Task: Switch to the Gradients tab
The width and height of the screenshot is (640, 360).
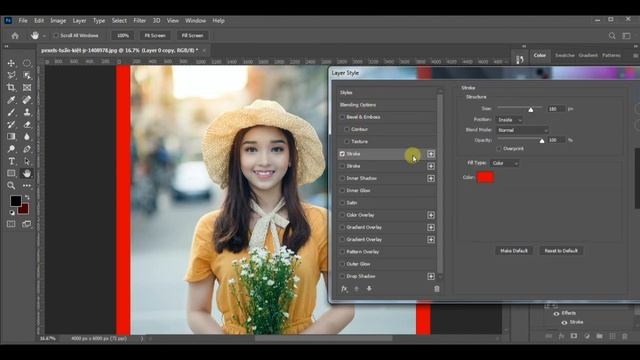Action: (x=588, y=55)
